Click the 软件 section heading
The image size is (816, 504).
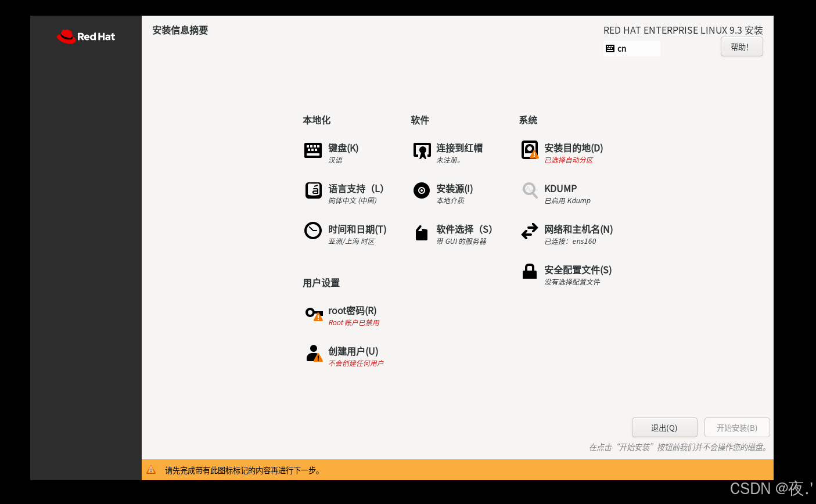420,120
